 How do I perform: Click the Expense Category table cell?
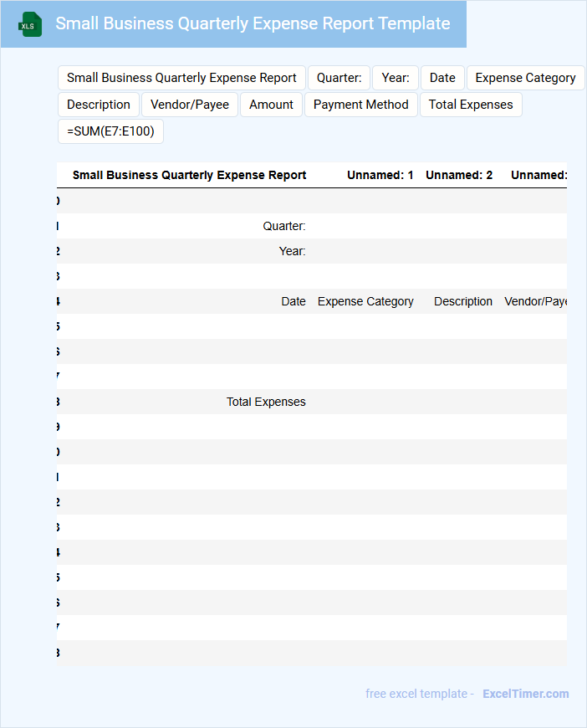(365, 301)
